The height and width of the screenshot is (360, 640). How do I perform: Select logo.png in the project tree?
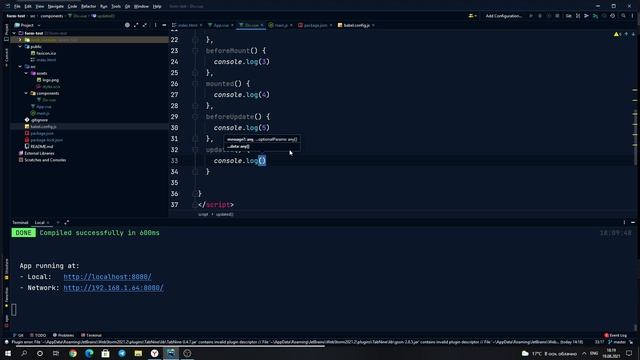coord(48,80)
